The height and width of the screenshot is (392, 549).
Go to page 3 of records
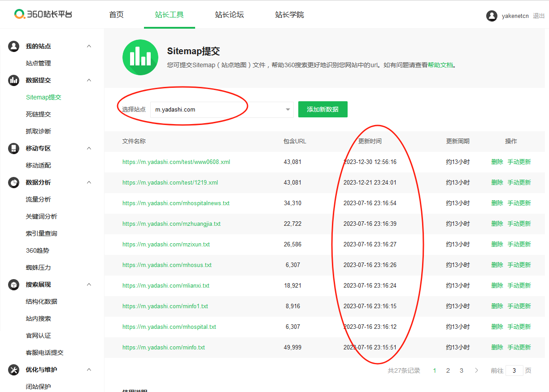coord(461,370)
